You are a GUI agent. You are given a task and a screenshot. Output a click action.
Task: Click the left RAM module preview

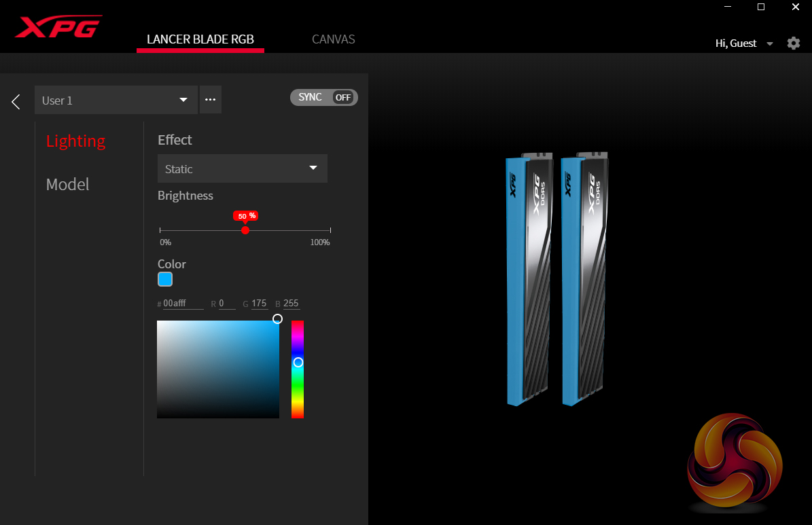click(529, 279)
